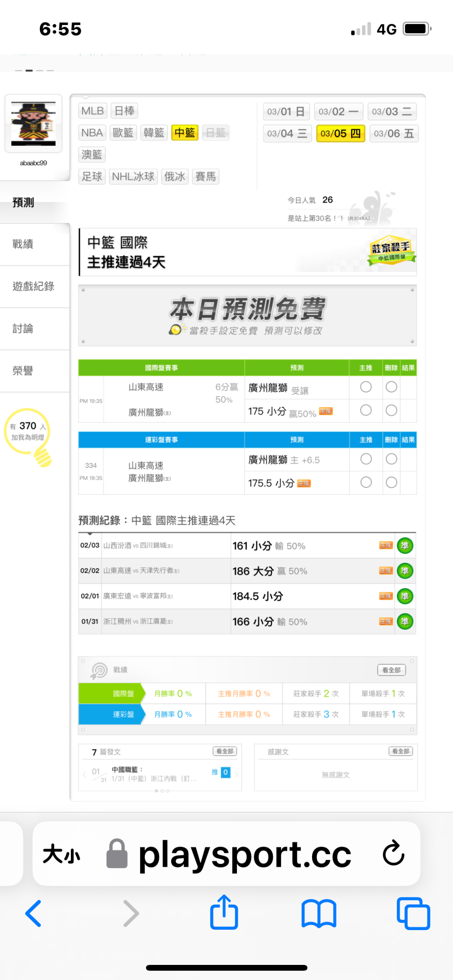This screenshot has width=453, height=980.
Task: Tap the Safari share icon
Action: pos(224,912)
